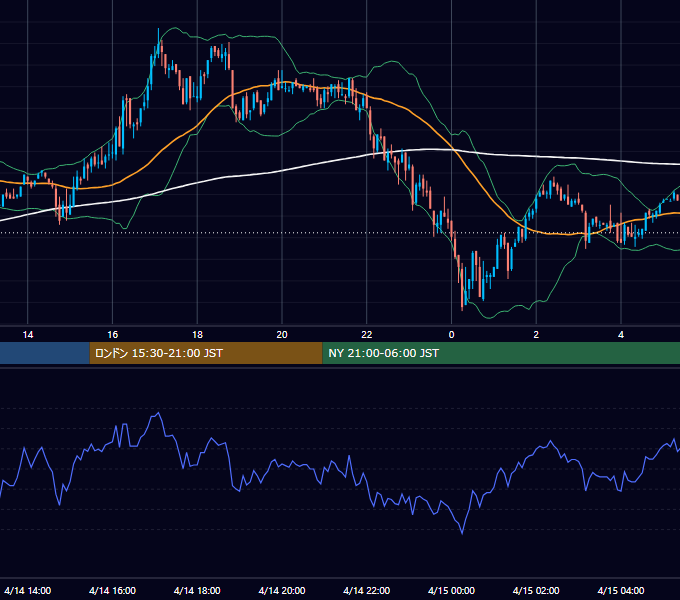Click the 20 hour label
Image resolution: width=680 pixels, height=600 pixels.
click(282, 335)
